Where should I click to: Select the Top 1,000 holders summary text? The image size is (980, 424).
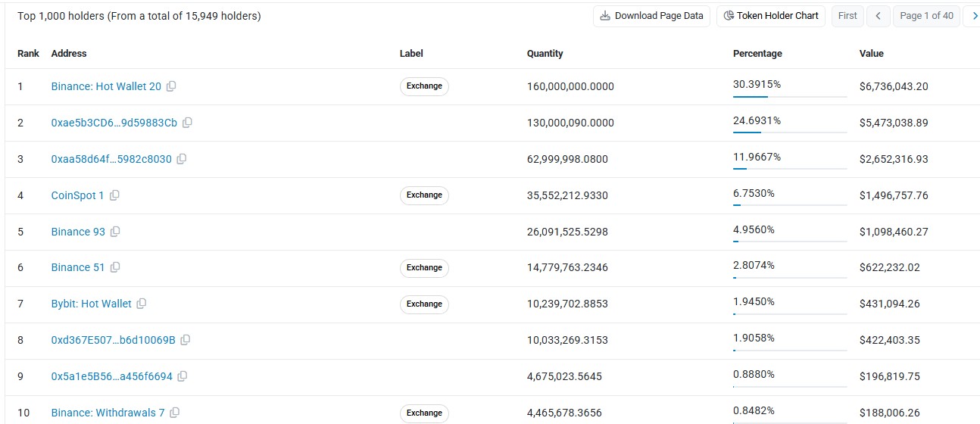(x=139, y=16)
